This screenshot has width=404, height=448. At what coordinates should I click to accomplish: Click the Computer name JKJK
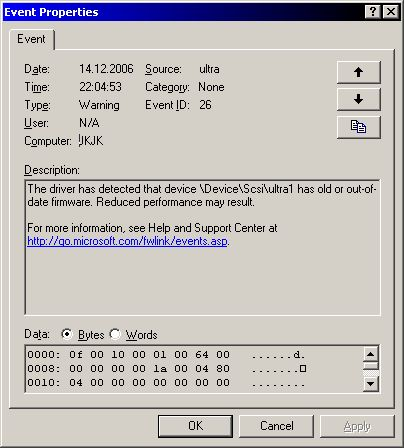[x=91, y=141]
